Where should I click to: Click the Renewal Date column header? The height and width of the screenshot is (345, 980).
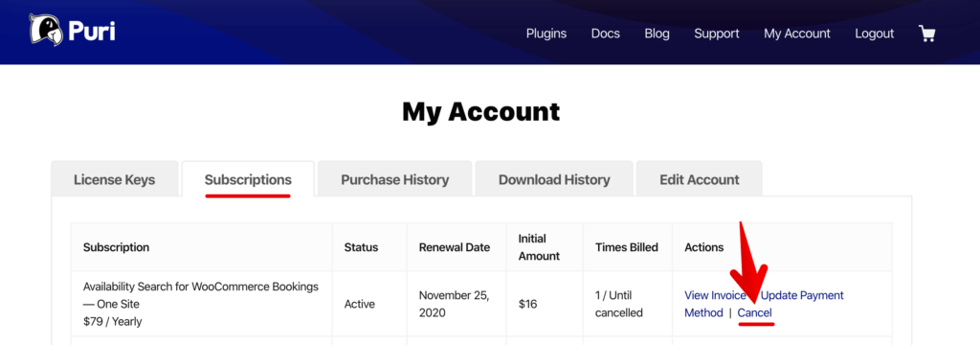(x=455, y=247)
